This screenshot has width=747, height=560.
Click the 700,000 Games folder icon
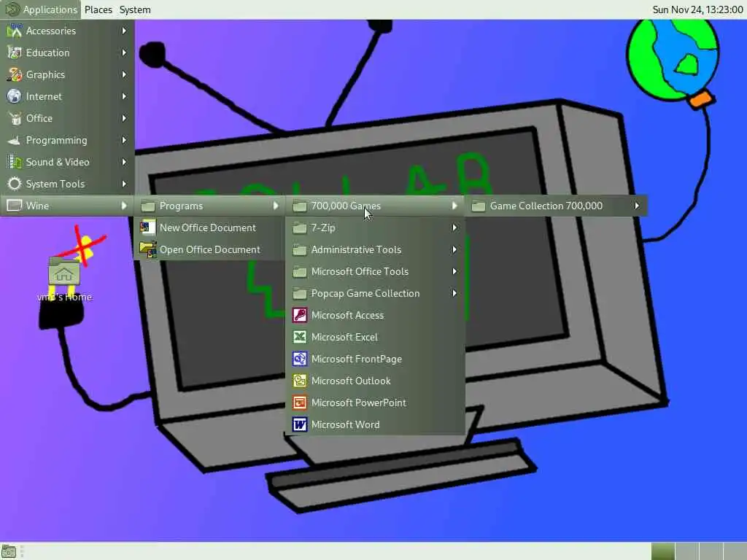click(x=300, y=206)
